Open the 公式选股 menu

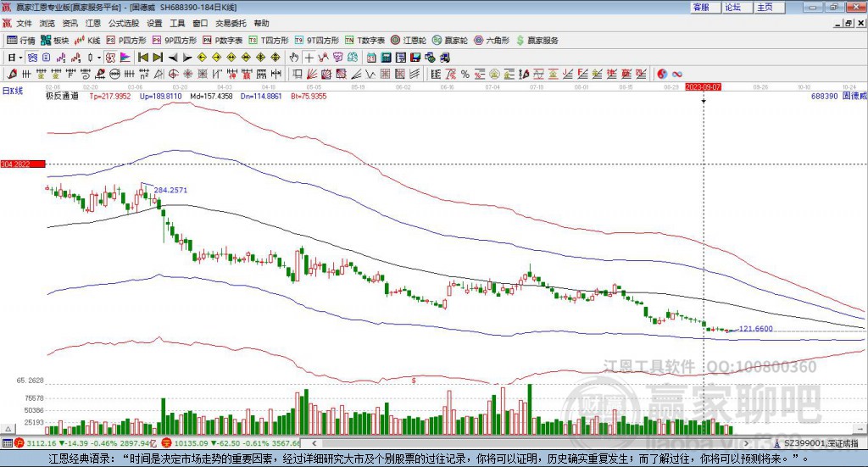point(124,23)
